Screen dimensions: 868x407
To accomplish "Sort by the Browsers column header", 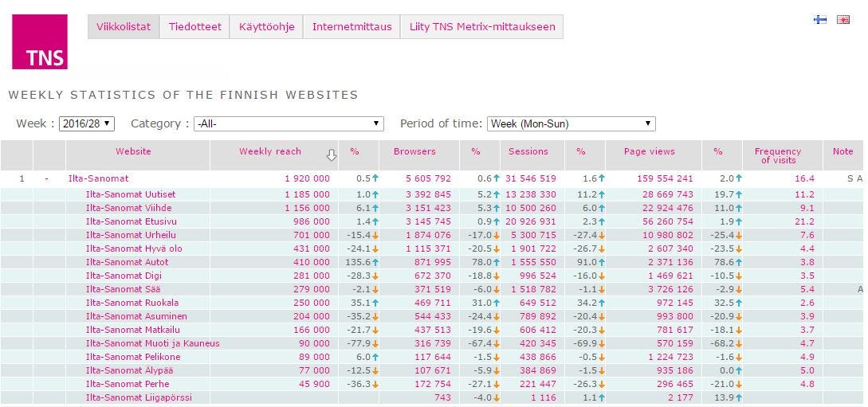I will (x=414, y=151).
